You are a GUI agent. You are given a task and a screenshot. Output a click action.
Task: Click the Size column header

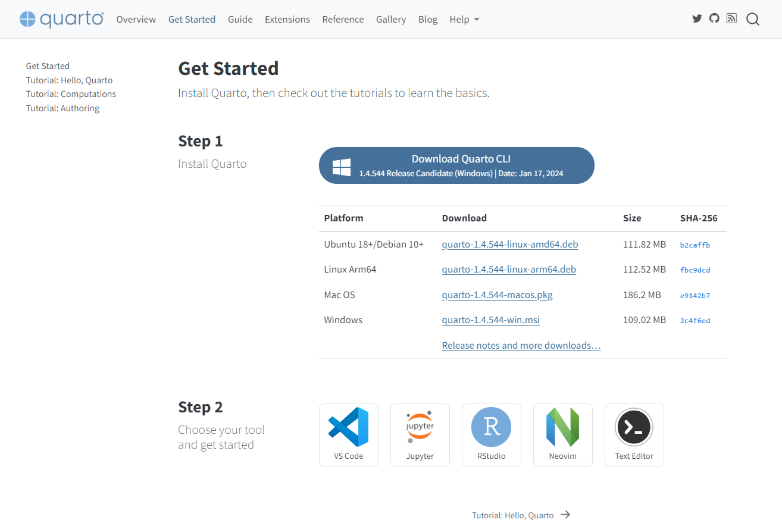[632, 218]
